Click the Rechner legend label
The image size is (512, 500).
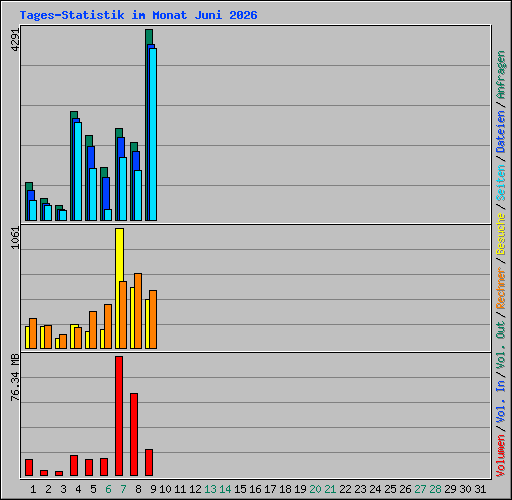[x=501, y=288]
